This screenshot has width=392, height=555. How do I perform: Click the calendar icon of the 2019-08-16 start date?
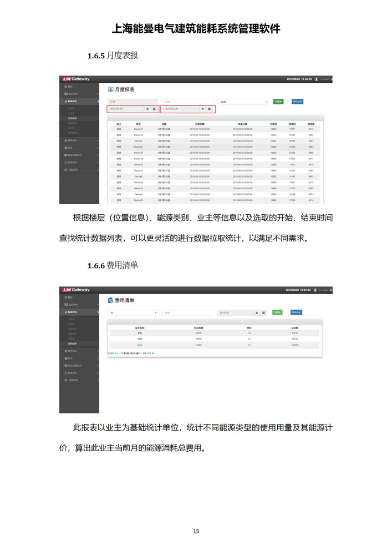pos(154,109)
